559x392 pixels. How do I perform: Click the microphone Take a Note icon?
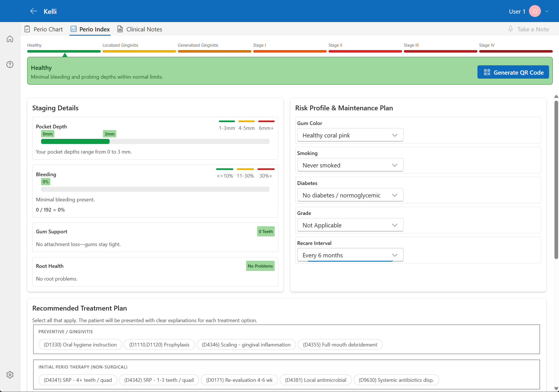[x=510, y=29]
